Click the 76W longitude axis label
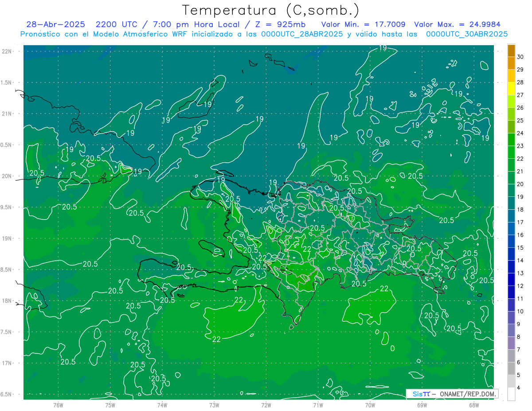Screen dimensions: 532x411 coord(58,405)
